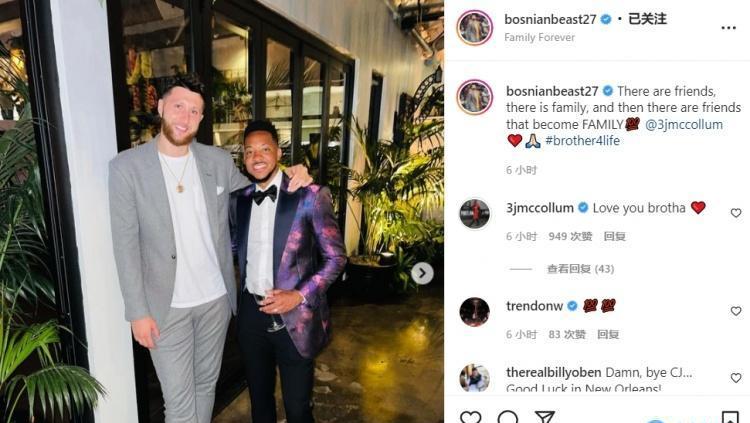
Task: Open 3jmccollum commenter avatar
Action: (x=474, y=214)
